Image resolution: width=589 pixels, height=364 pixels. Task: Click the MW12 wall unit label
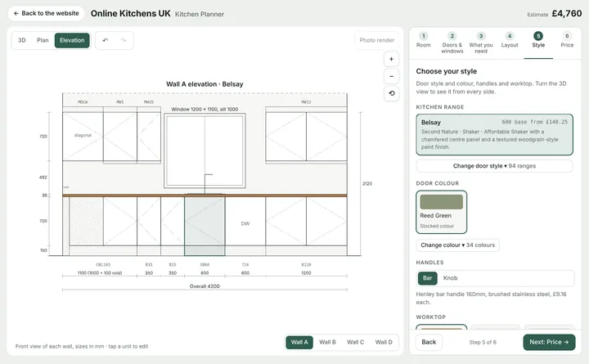[x=306, y=102]
